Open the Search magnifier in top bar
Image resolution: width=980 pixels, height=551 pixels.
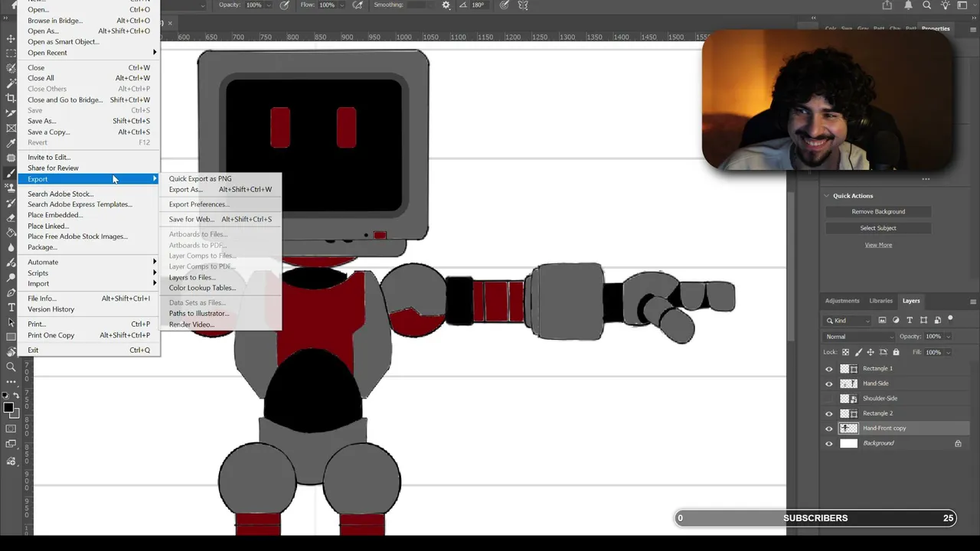926,5
